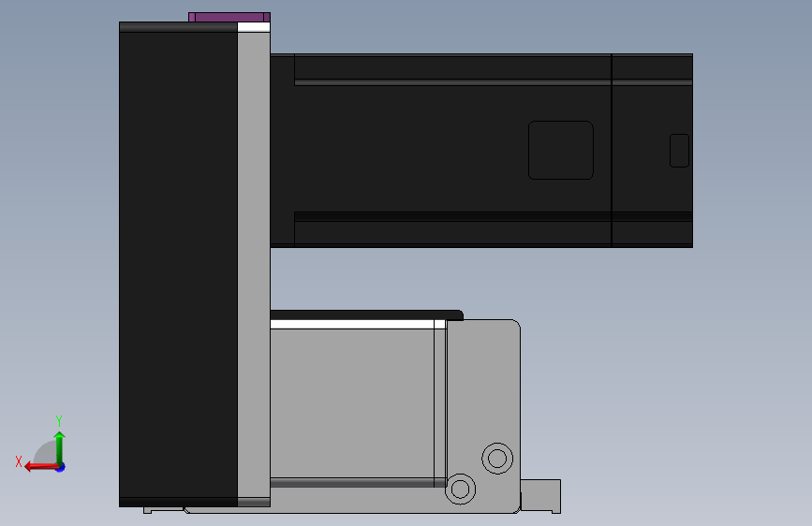The width and height of the screenshot is (812, 526).
Task: Select the black actuator's right end cap section
Action: click(x=652, y=150)
